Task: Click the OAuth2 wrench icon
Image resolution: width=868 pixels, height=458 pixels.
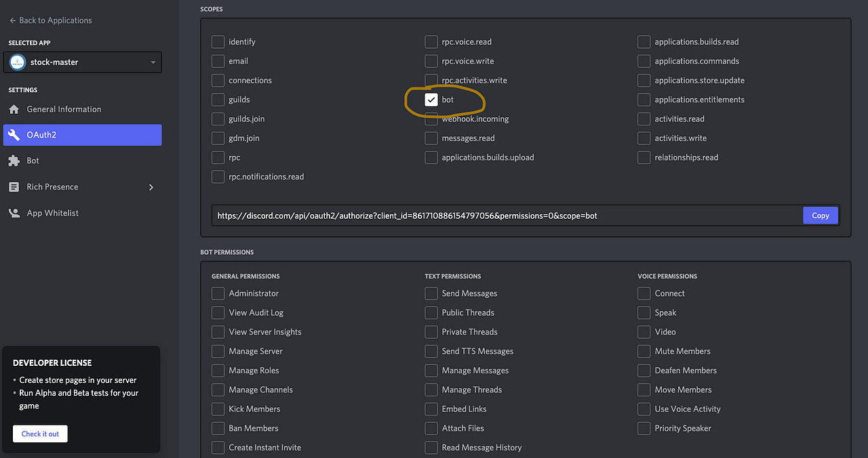Action: pyautogui.click(x=14, y=135)
